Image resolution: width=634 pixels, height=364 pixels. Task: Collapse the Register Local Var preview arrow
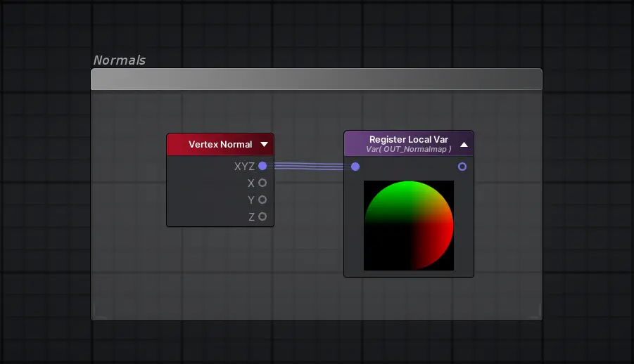click(464, 145)
